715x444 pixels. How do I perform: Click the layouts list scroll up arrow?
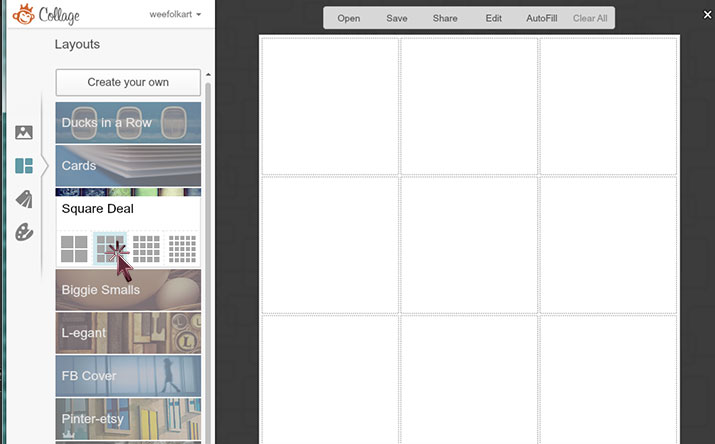[x=208, y=74]
